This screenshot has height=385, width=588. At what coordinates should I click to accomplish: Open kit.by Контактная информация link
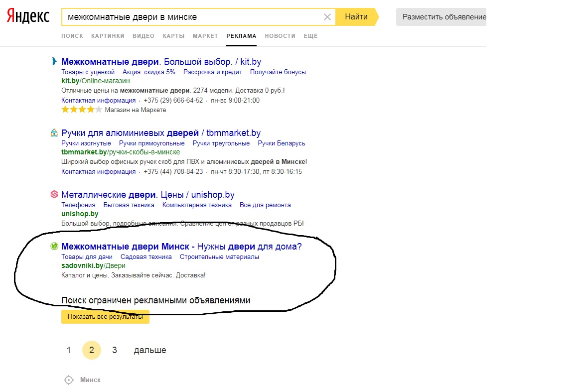98,101
